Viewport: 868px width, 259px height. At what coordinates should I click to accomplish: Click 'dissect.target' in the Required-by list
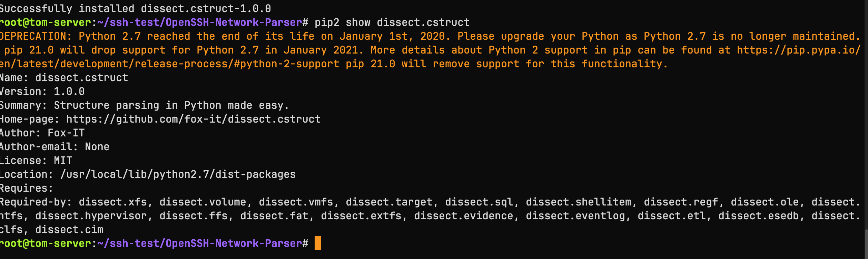(x=389, y=202)
